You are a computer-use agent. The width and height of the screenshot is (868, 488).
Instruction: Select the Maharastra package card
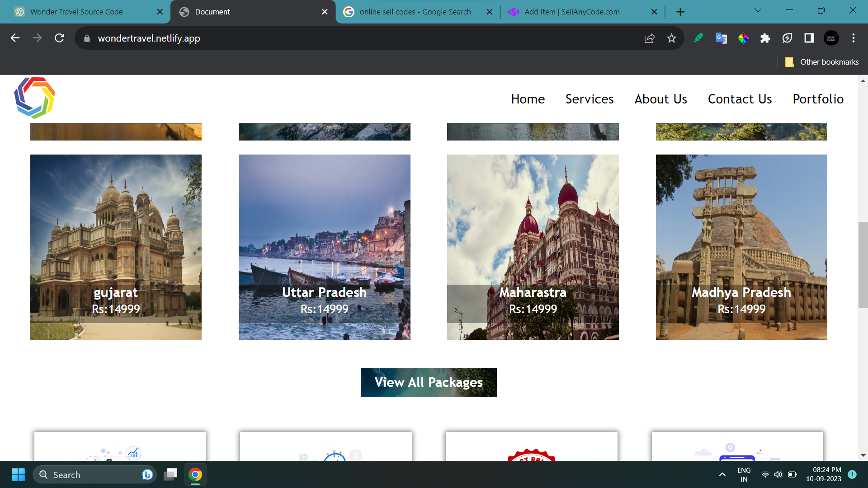[x=533, y=247]
